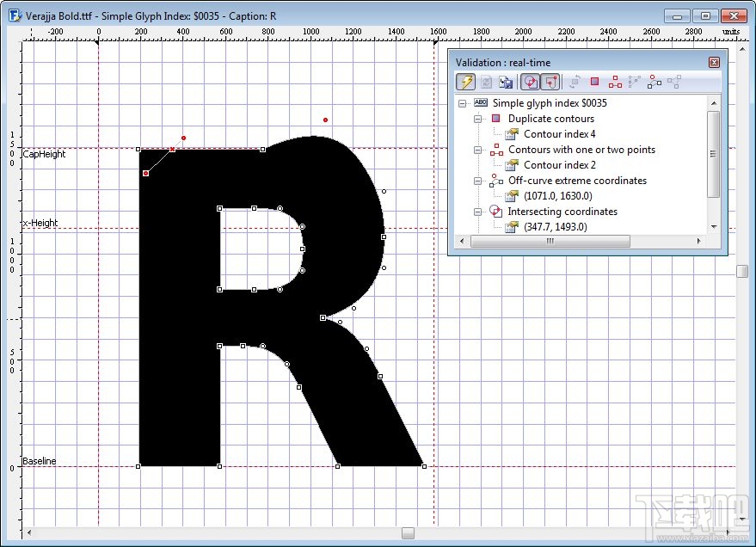Toggle the pressed intersecting coordinates filter button
The image size is (756, 547).
[x=528, y=82]
